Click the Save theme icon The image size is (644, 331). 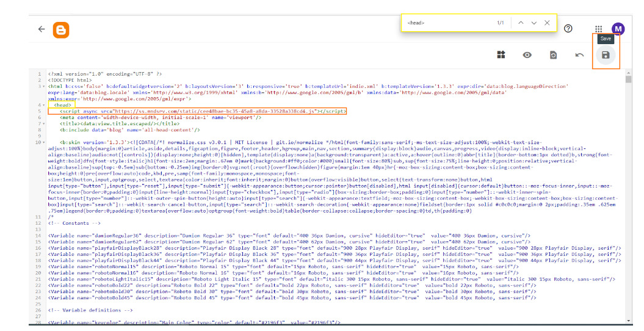(606, 56)
